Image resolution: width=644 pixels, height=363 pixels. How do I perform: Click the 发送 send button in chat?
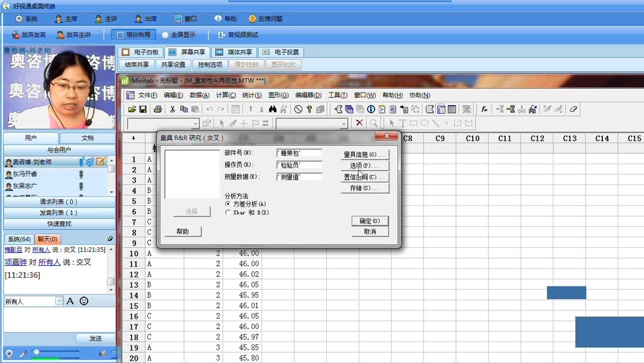pyautogui.click(x=95, y=339)
